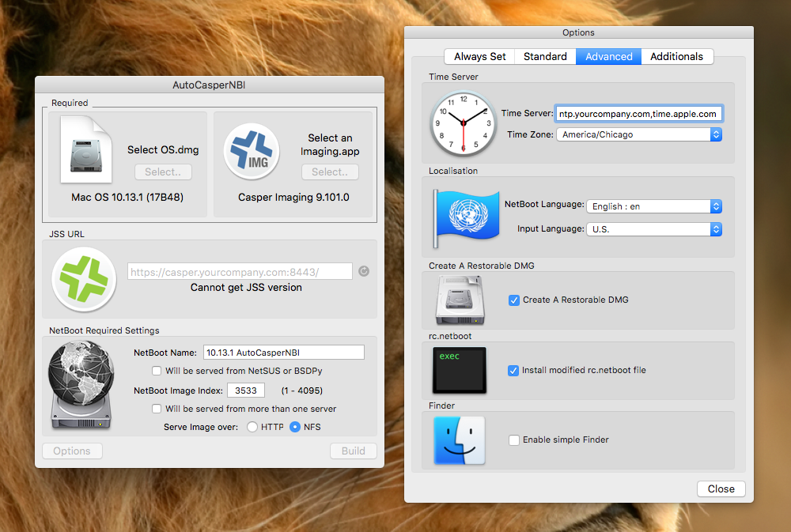Click the NetBoot Image Index field

point(246,391)
